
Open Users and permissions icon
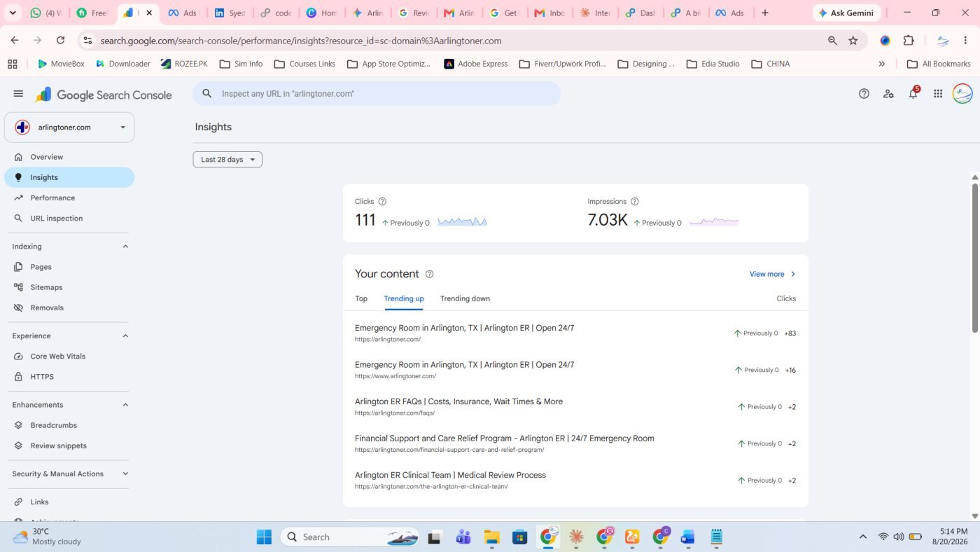coord(888,94)
